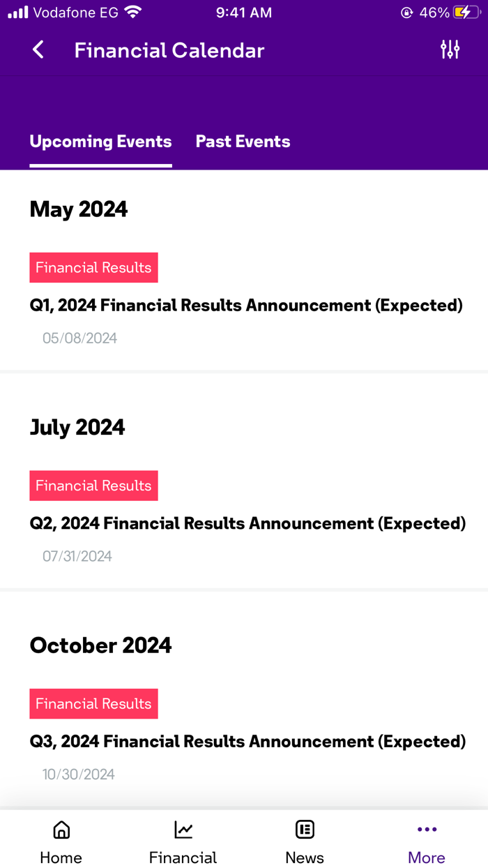Stay on the Upcoming Events tab
Screen dimensions: 488x868
100,142
